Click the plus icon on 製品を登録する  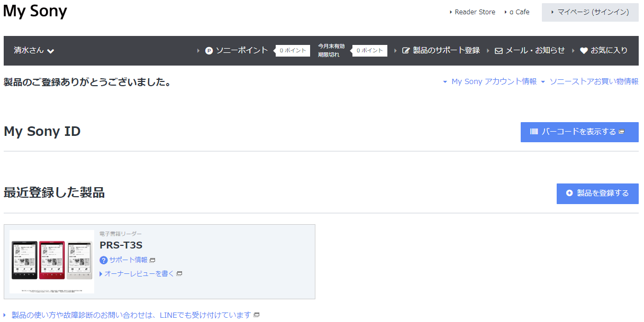(x=569, y=194)
